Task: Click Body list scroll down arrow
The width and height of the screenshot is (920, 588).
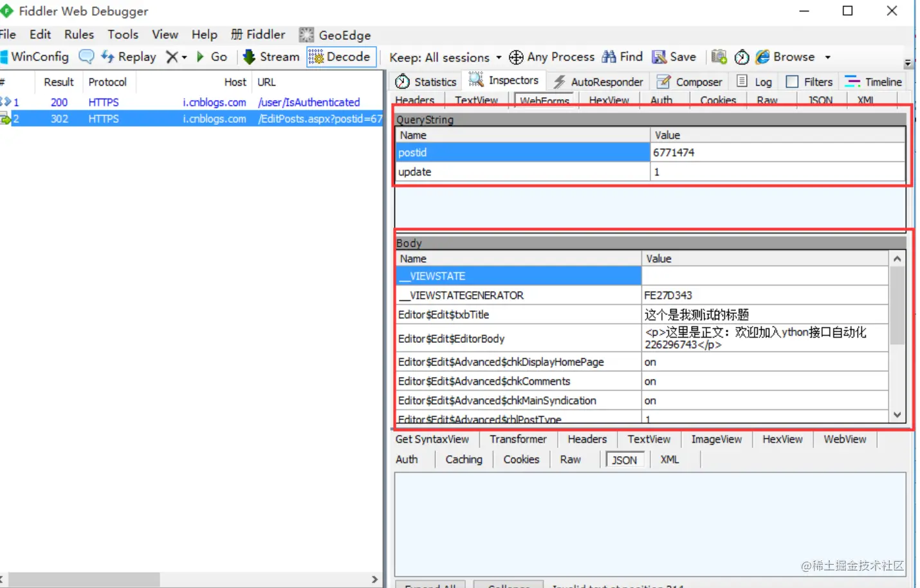Action: (x=897, y=415)
